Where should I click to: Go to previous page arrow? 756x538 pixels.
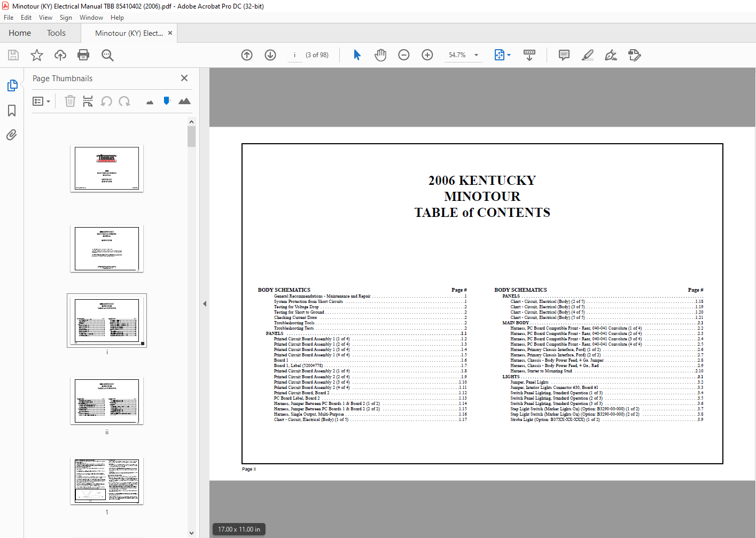(x=247, y=55)
